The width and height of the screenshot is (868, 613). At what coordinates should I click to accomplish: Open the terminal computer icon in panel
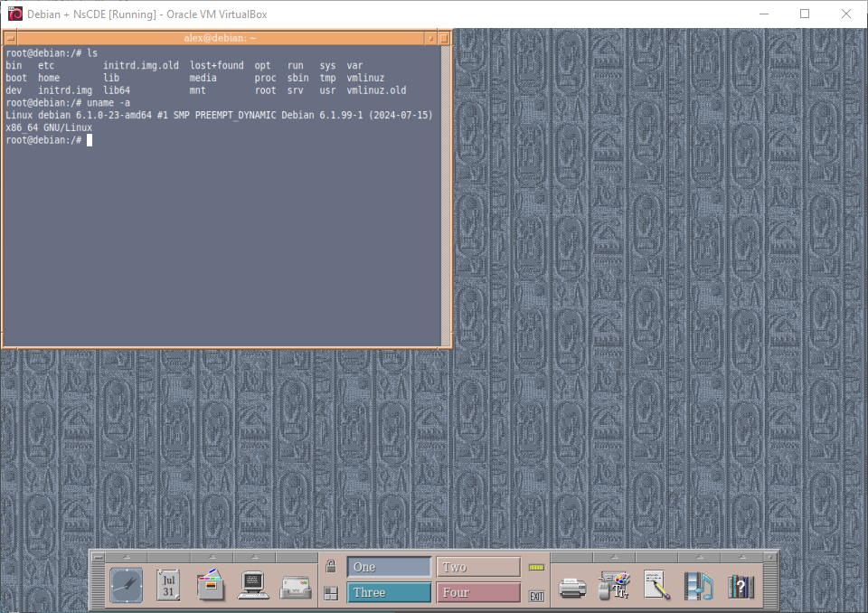coord(253,585)
